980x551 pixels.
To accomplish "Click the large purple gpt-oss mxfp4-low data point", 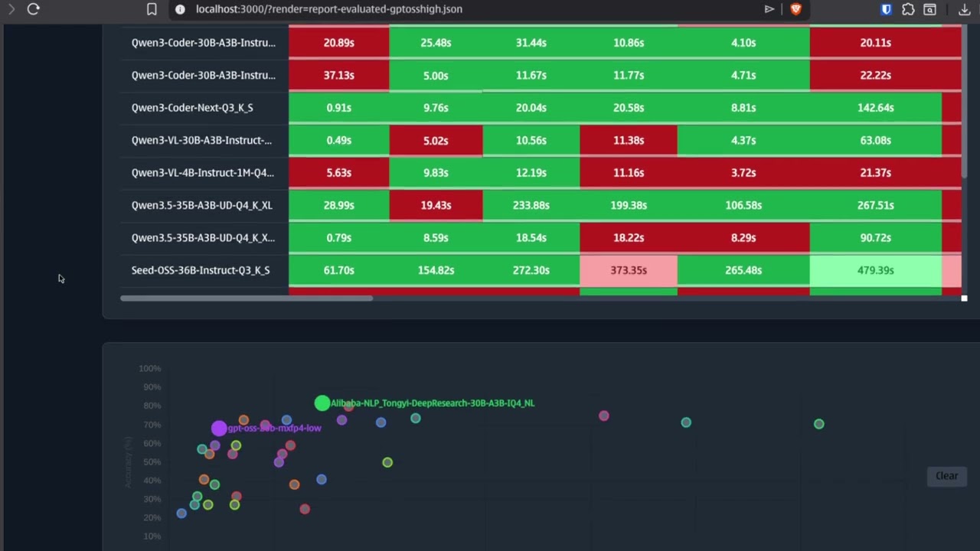I will pyautogui.click(x=219, y=429).
